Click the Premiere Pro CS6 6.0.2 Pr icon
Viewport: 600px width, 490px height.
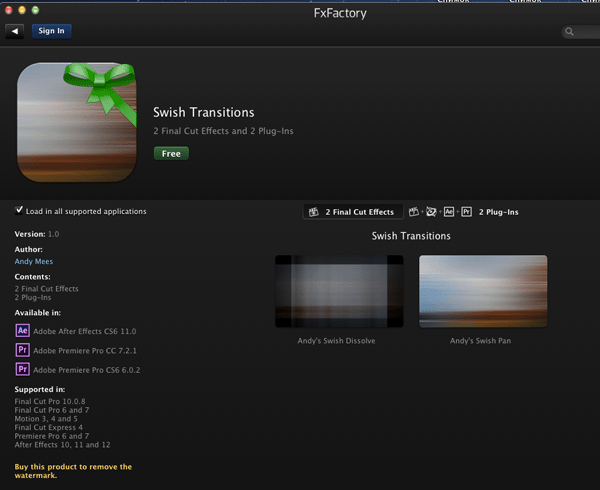click(x=23, y=370)
